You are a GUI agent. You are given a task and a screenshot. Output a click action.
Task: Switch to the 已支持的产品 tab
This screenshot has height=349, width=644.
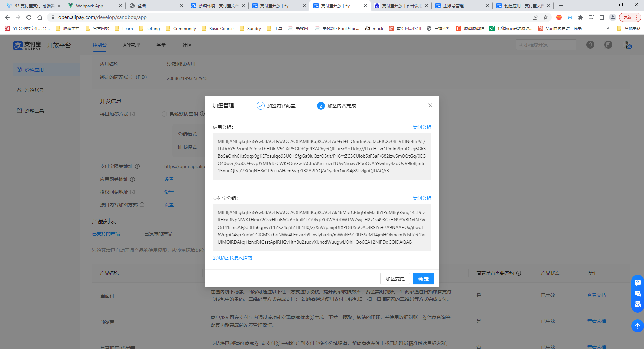pyautogui.click(x=106, y=234)
